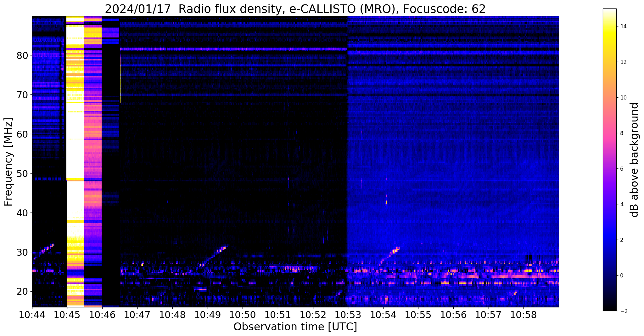Click the saturated white burst band at 10:45
Viewport: 644px width, 336px height.
coord(75,161)
